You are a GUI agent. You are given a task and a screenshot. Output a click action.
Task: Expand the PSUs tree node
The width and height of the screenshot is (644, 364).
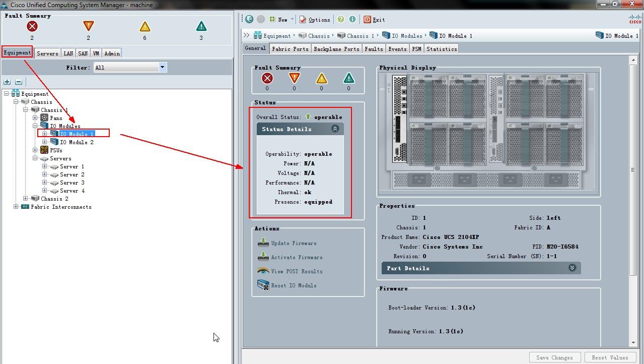[x=35, y=150]
